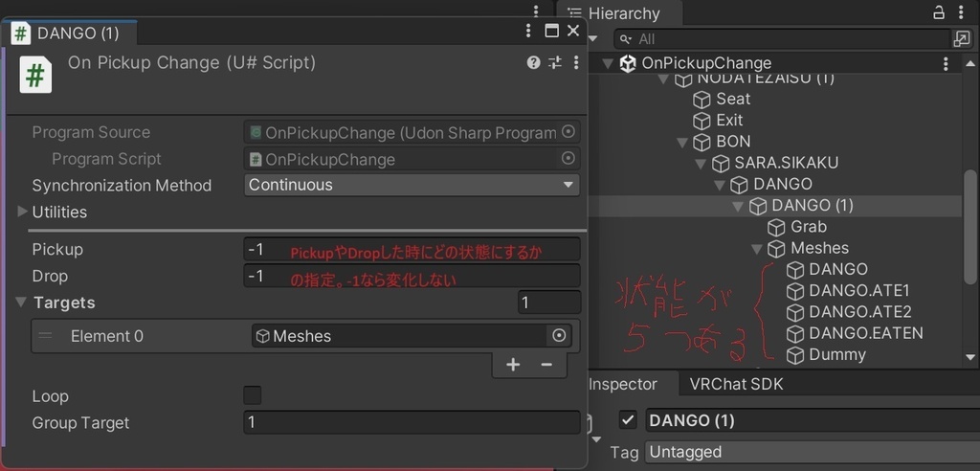Click the U# script icon in component header
The width and height of the screenshot is (980, 471).
[35, 75]
